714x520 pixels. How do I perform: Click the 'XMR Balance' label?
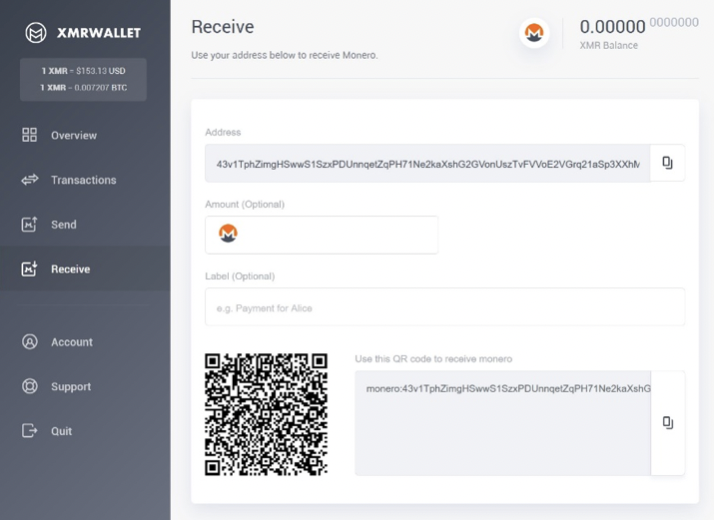(609, 46)
